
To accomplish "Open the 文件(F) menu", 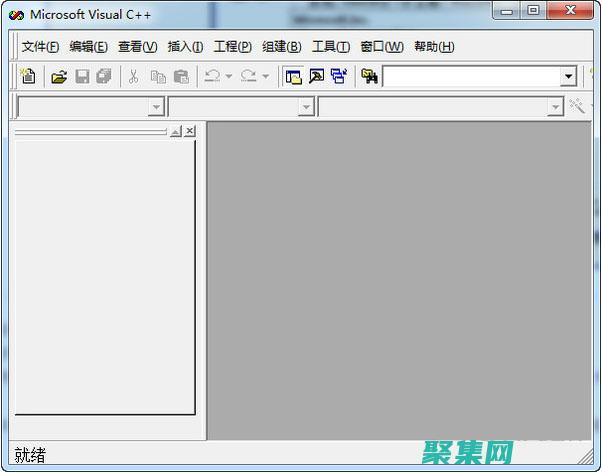I will 40,47.
